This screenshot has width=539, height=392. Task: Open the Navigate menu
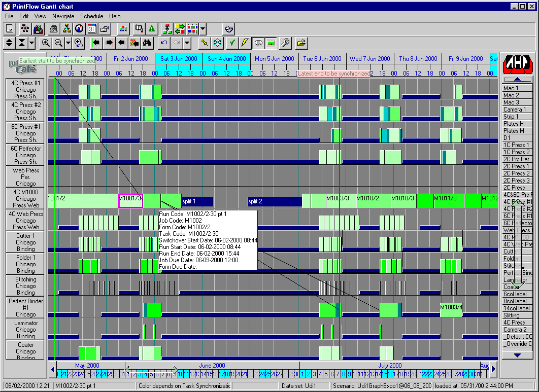[63, 16]
